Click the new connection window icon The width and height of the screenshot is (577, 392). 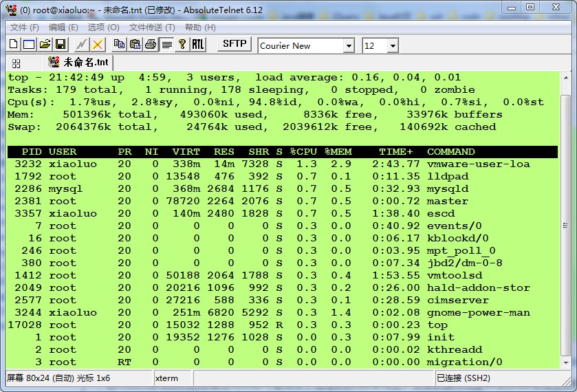(29, 45)
